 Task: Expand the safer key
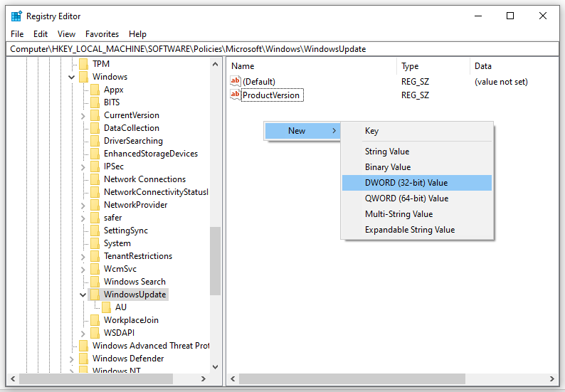(x=83, y=218)
